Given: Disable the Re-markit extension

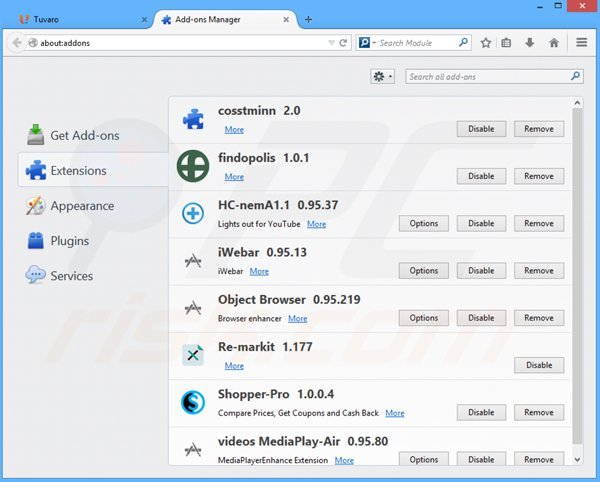Looking at the screenshot, I should pyautogui.click(x=539, y=365).
